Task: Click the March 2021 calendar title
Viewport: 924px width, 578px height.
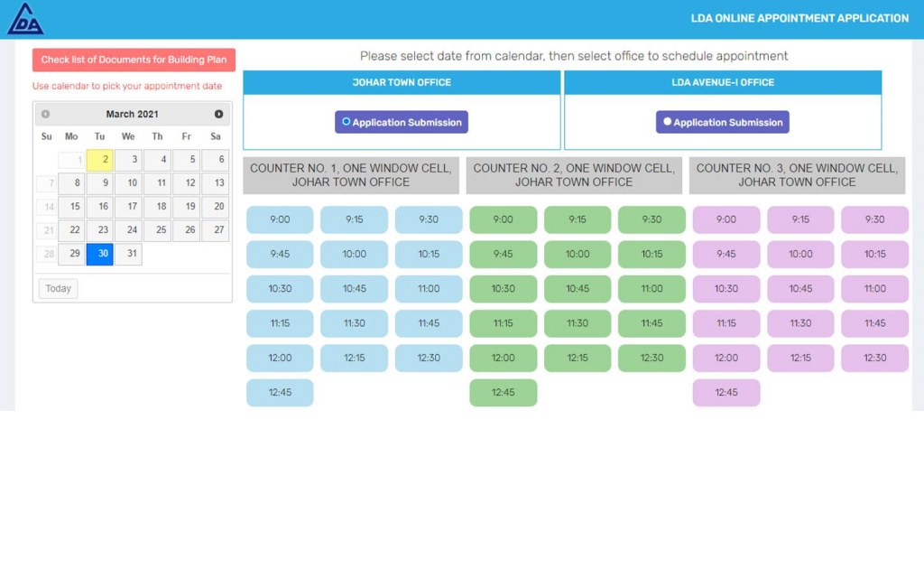Action: click(x=132, y=115)
